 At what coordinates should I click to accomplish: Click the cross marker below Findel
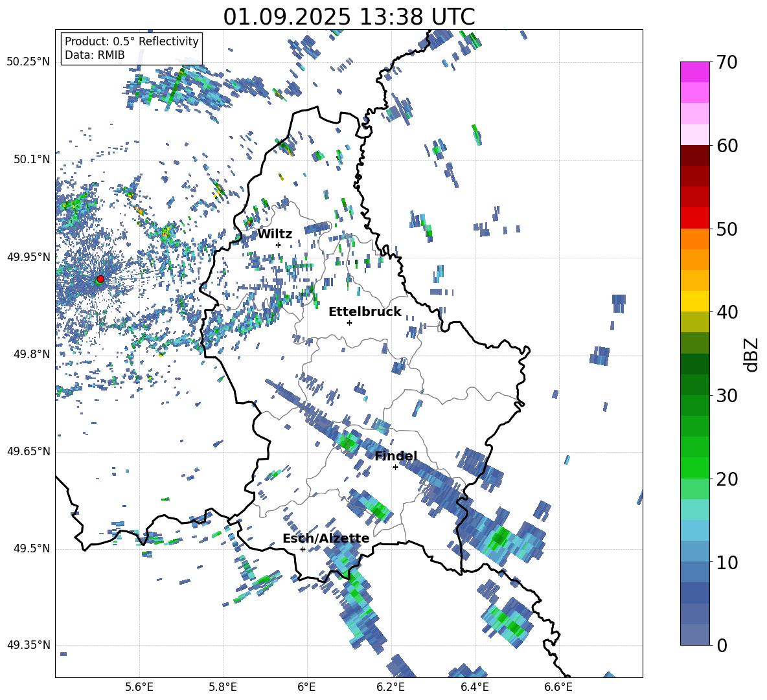(395, 468)
